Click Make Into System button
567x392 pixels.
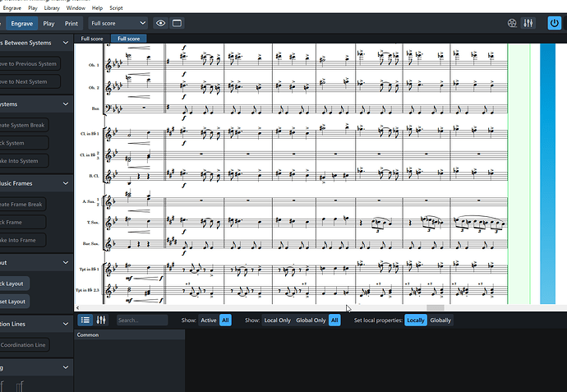coord(23,161)
